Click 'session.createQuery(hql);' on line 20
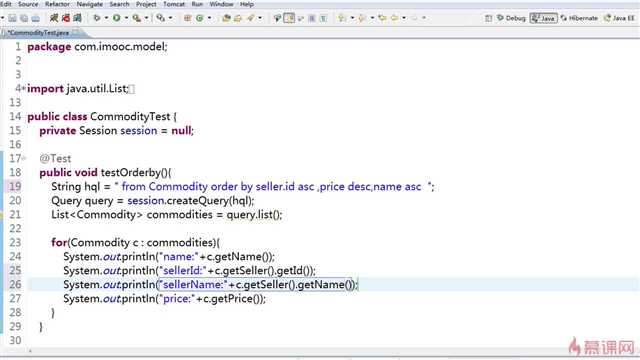The width and height of the screenshot is (640, 360). pyautogui.click(x=191, y=200)
